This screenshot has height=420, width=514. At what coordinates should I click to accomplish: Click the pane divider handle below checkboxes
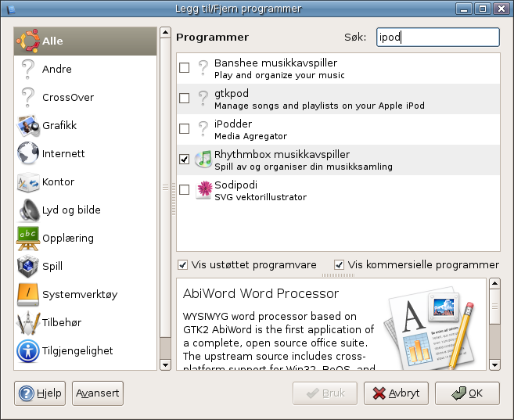[338, 275]
